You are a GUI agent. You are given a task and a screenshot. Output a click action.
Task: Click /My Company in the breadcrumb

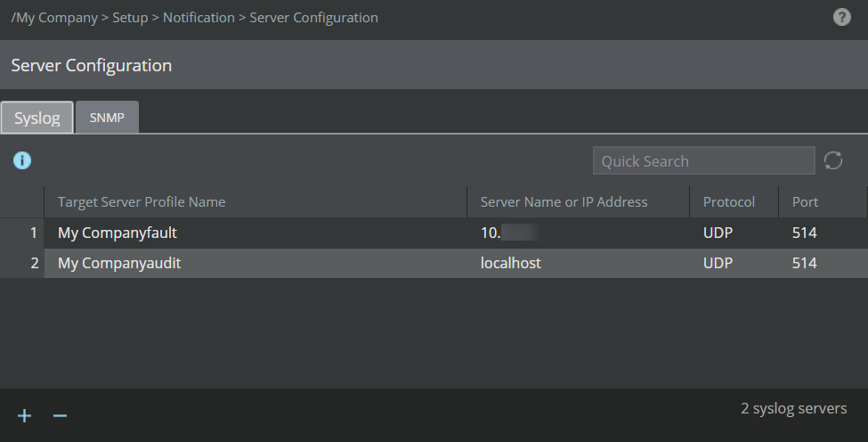click(x=54, y=18)
